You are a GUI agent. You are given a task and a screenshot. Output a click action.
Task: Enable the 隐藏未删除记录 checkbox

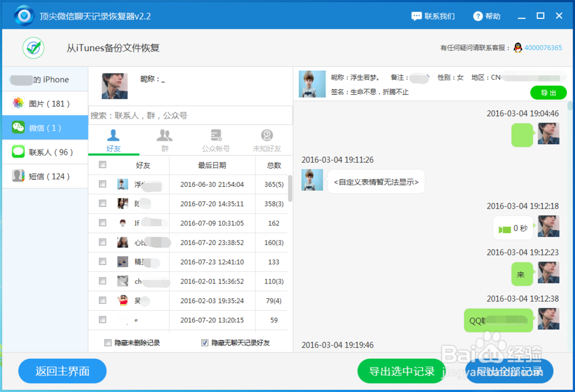pos(108,343)
